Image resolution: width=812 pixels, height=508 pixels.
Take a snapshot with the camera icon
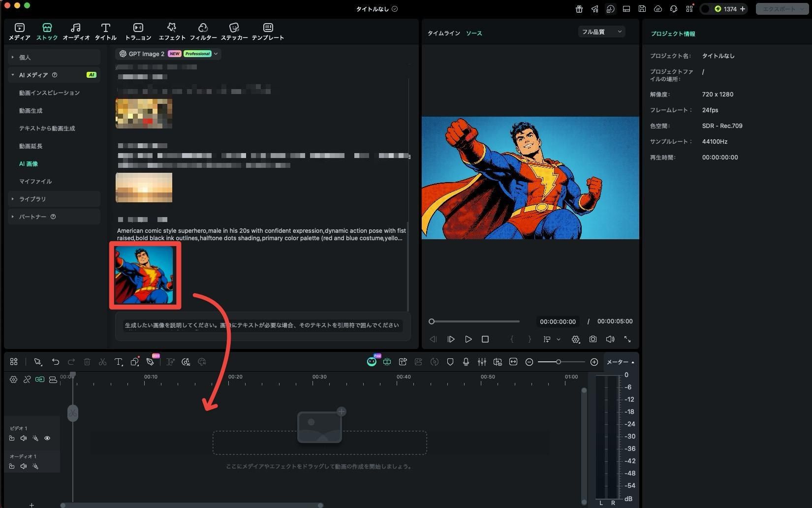593,339
